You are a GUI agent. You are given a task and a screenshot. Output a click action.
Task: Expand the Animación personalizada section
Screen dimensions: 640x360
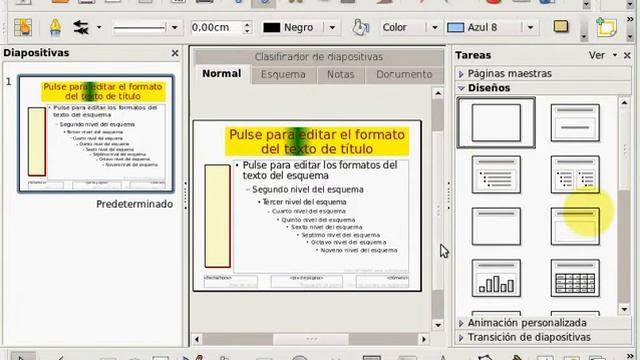click(543, 323)
